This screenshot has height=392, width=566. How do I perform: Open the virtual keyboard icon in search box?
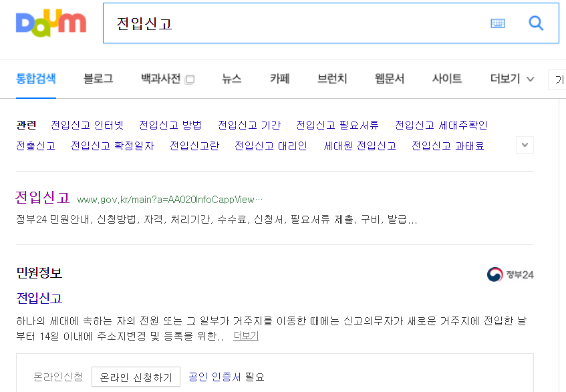[x=498, y=23]
